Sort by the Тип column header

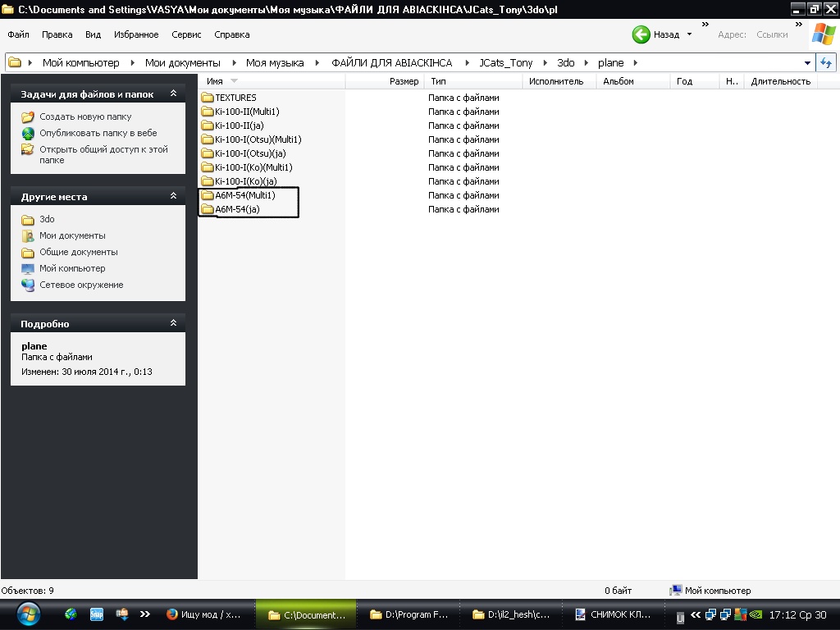point(473,81)
